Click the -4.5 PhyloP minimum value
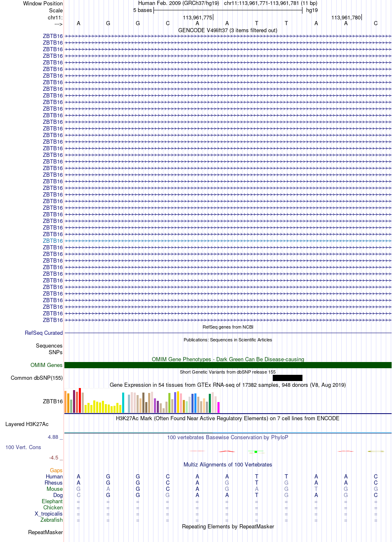Viewport: 392px width, 542px height. click(x=55, y=457)
